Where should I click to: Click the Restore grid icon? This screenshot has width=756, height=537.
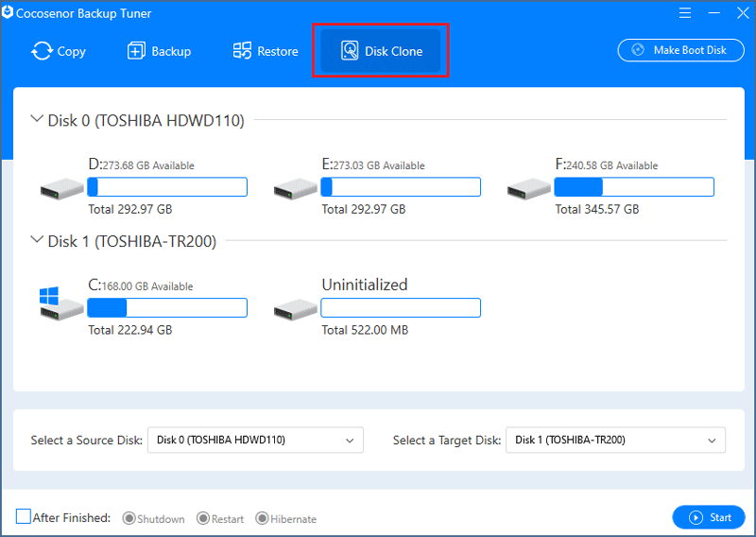click(242, 51)
